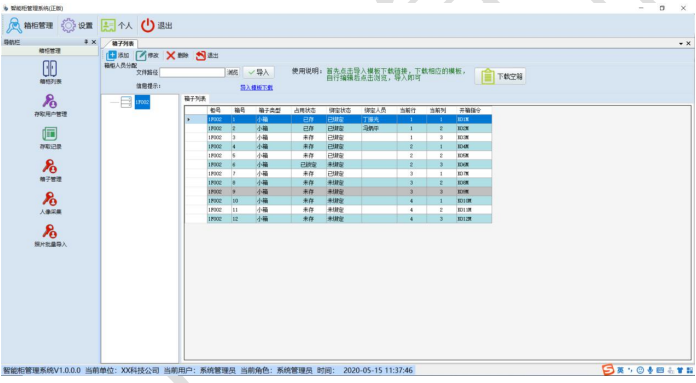Select cabinet node 1F002 in tree
The height and width of the screenshot is (383, 696).
point(142,102)
